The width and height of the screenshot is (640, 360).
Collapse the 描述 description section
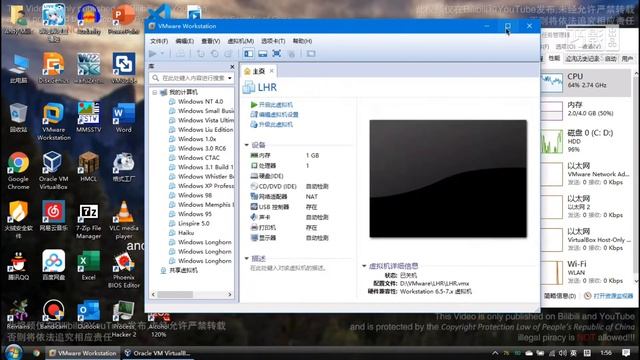tap(247, 258)
